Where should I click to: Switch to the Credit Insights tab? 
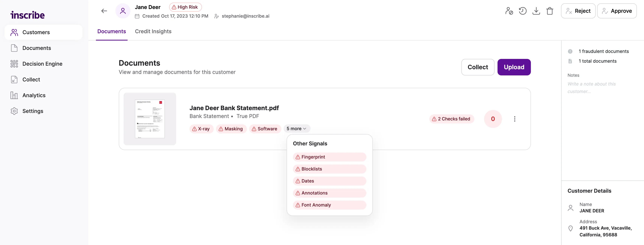[153, 31]
